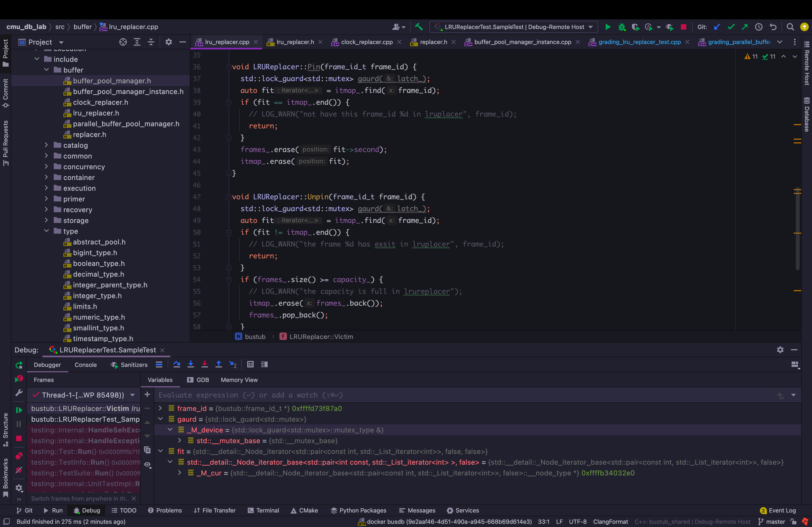Screen dimensions: 812x527
Task: Toggle Mute Breakpoints in the debug sidebar
Action: (19, 470)
